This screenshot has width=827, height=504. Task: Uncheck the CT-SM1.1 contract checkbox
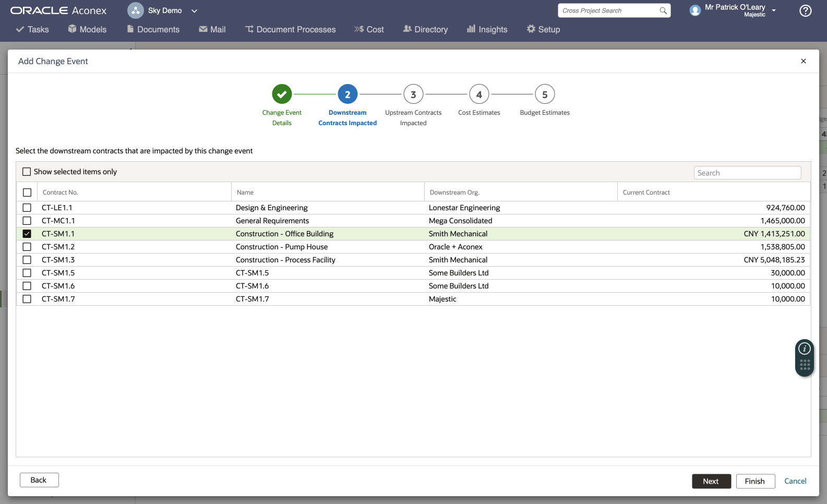click(x=27, y=234)
